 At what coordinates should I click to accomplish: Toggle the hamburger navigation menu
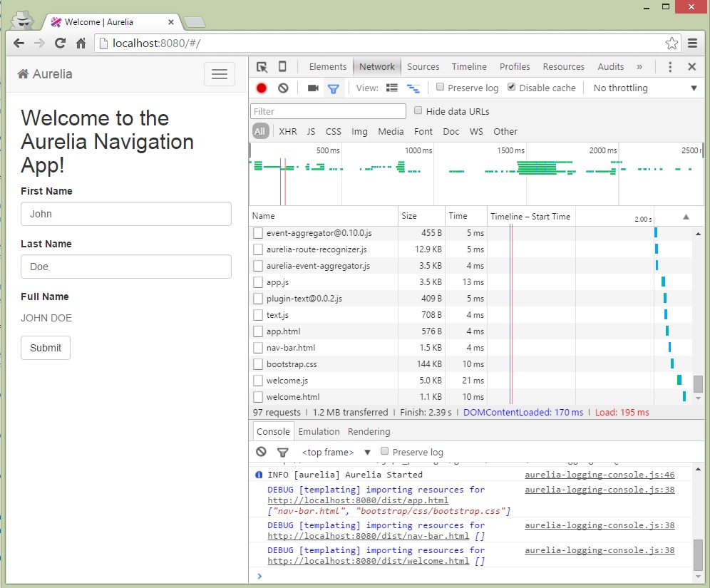(220, 74)
